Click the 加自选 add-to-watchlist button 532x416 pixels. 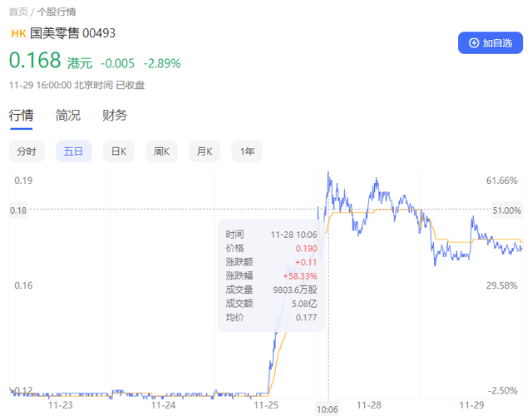(490, 42)
